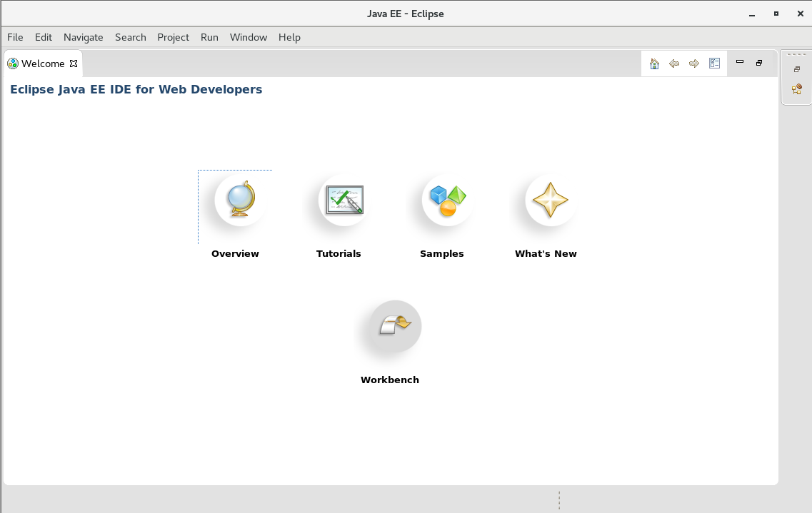This screenshot has height=513, width=812.
Task: Open the Outline icon in the right trim
Action: [797, 89]
